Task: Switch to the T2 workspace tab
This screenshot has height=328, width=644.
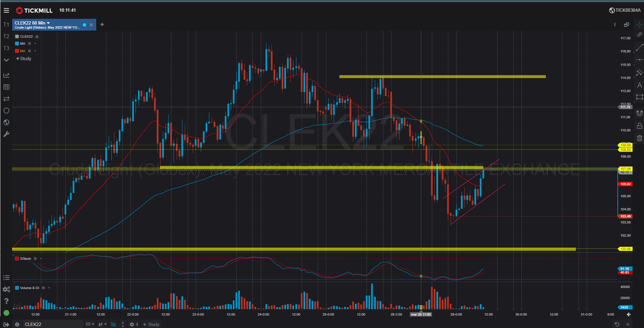Action: tap(6, 36)
